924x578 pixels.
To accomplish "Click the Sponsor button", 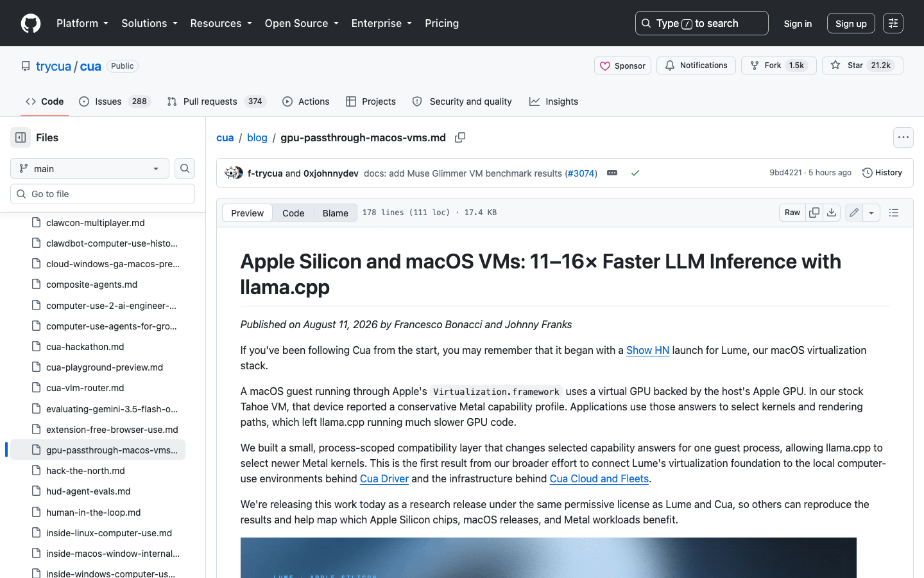I will pyautogui.click(x=622, y=66).
